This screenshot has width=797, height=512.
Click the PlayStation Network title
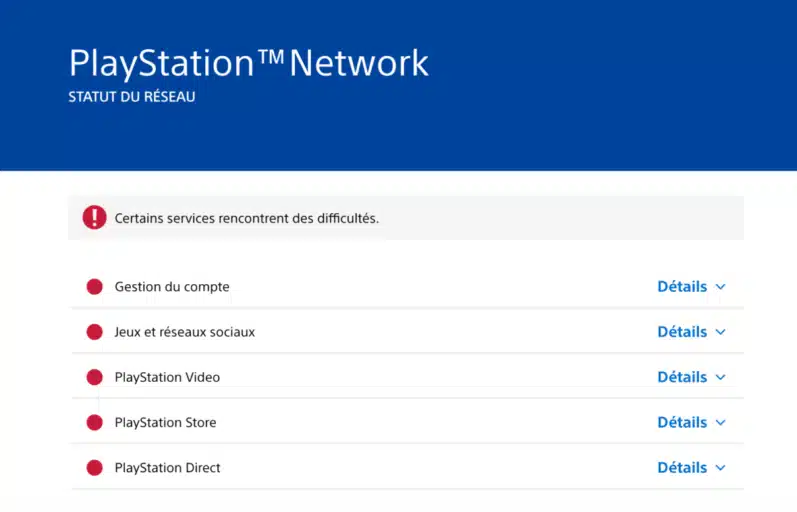point(248,63)
